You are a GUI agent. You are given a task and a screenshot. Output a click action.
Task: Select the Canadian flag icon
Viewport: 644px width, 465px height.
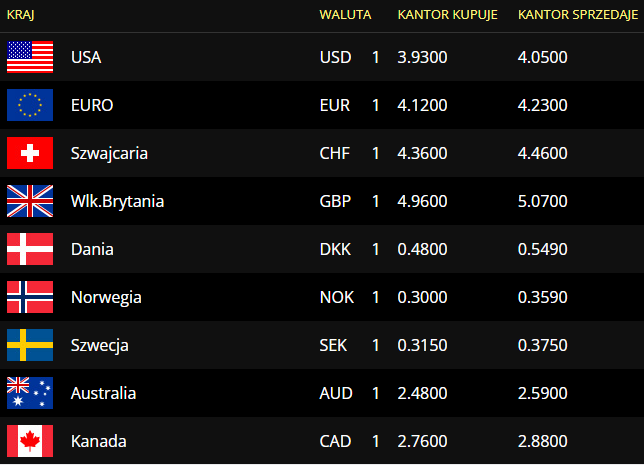(x=30, y=441)
